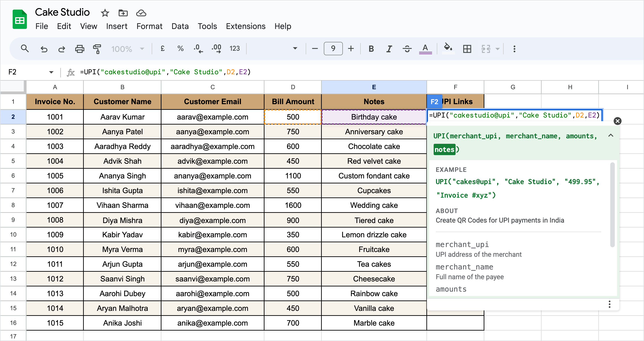Click the F2 formula editing cell

[x=514, y=115]
